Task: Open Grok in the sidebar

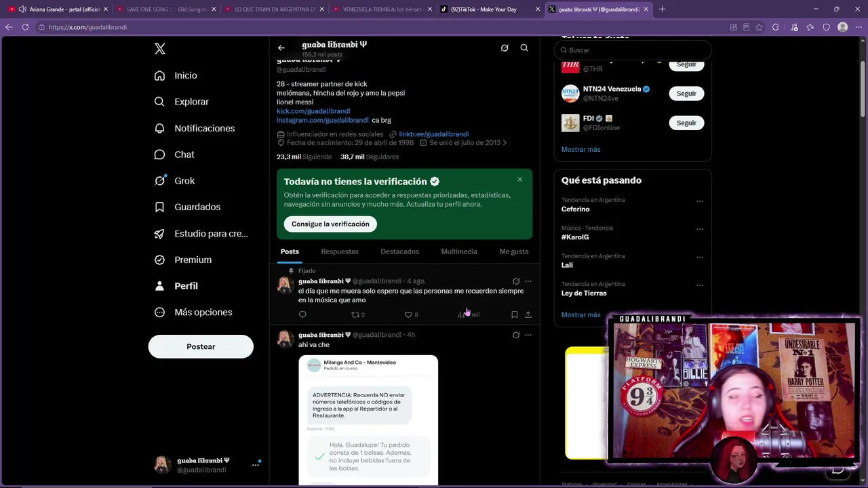Action: 174,181
